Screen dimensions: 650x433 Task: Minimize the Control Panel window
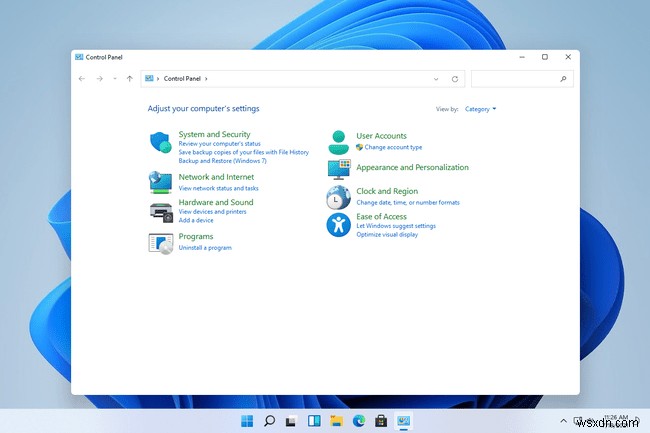[522, 57]
